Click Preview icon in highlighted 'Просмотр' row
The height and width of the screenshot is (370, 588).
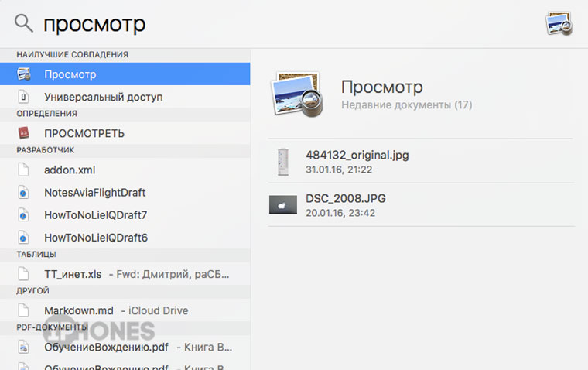(24, 74)
